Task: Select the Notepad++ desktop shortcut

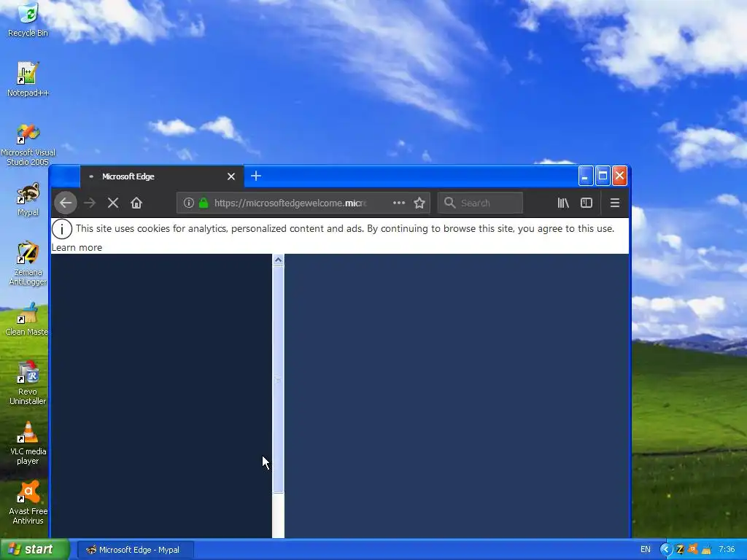Action: click(x=28, y=79)
